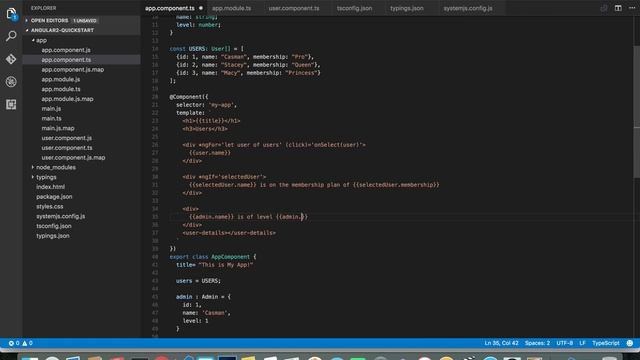This screenshot has width=640, height=360.
Task: Switch to the tsconfig.json tab
Action: click(354, 8)
